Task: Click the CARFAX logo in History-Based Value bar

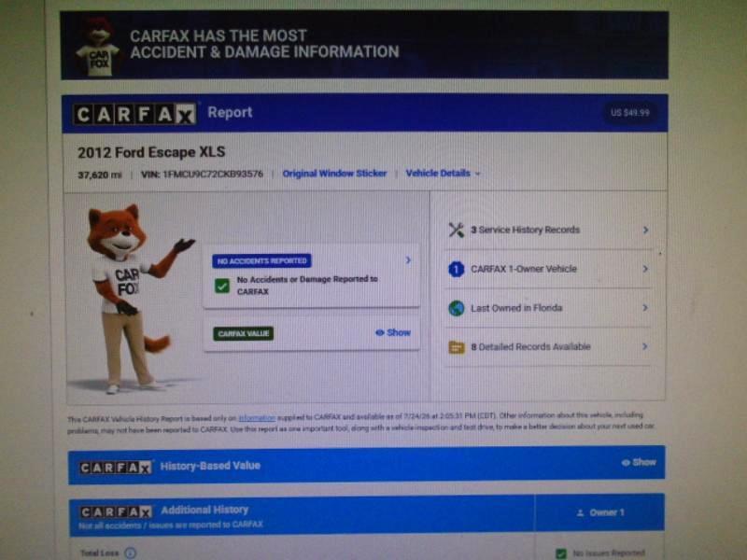Action: (116, 468)
